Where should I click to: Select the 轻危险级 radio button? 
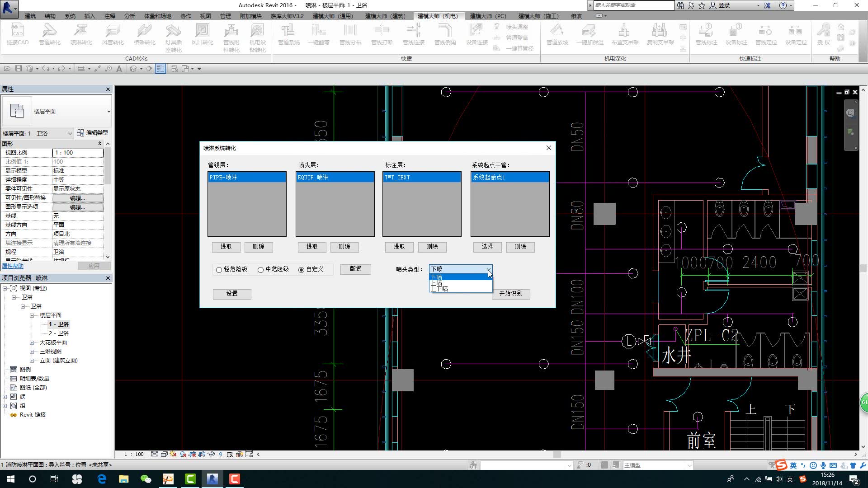coord(219,270)
